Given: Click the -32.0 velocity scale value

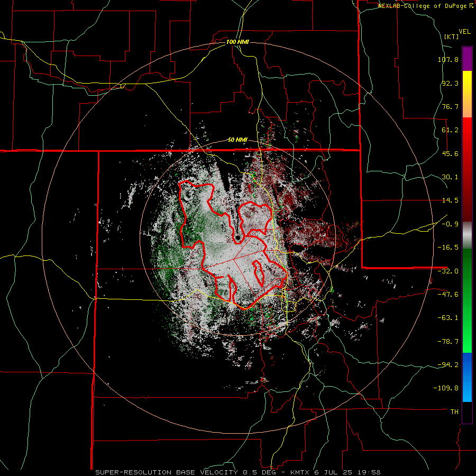Looking at the screenshot, I should [x=448, y=271].
